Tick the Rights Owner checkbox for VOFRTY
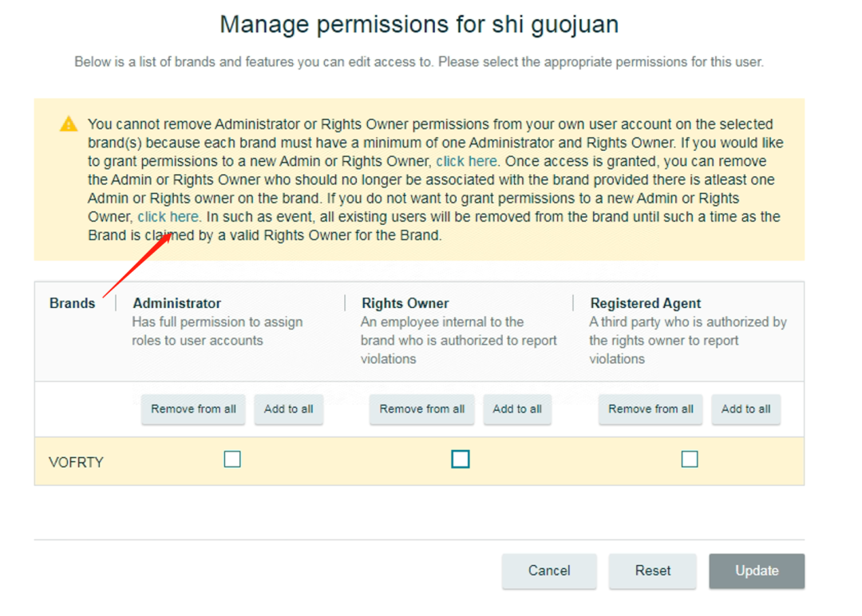The width and height of the screenshot is (862, 616). pyautogui.click(x=461, y=459)
